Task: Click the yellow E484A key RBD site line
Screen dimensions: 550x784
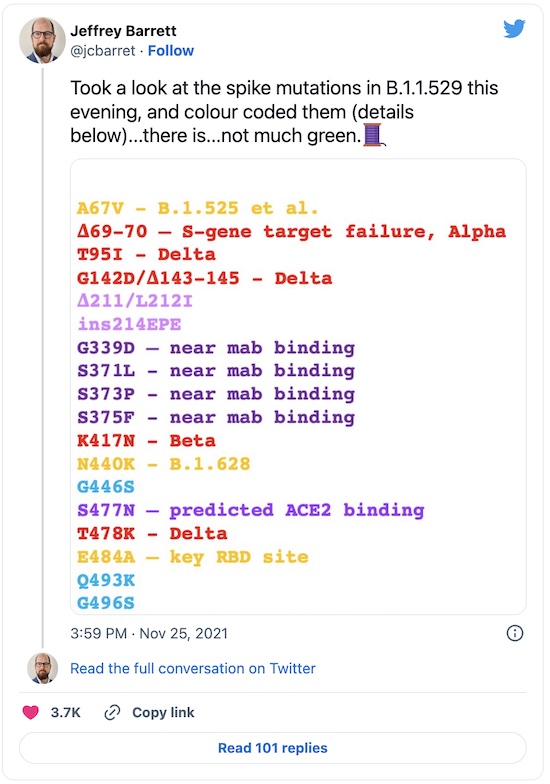Action: (192, 557)
